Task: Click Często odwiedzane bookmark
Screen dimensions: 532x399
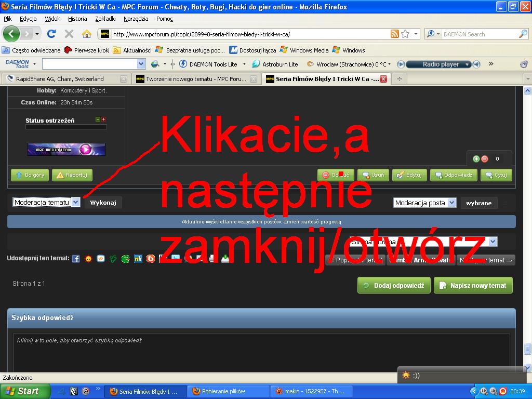Action: click(x=31, y=50)
